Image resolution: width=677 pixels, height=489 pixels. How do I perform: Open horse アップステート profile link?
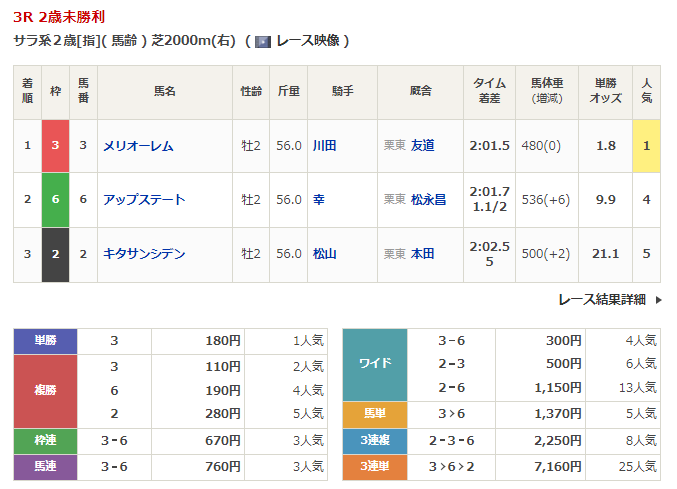144,200
